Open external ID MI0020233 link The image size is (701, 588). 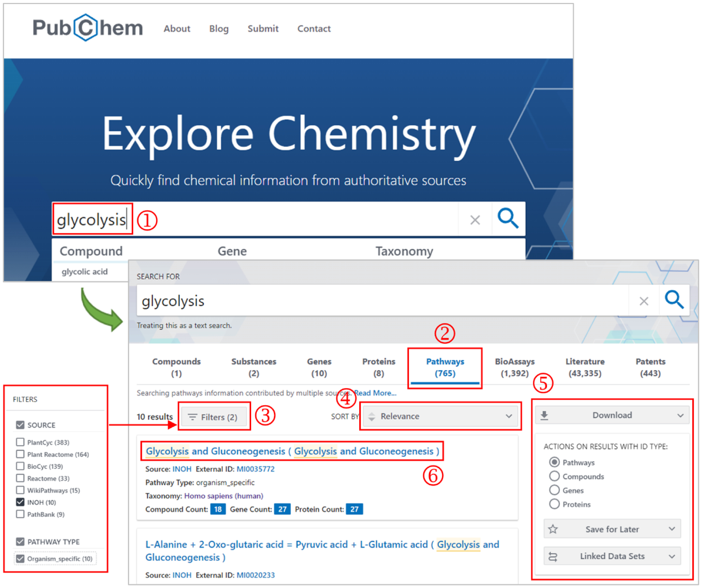(256, 575)
